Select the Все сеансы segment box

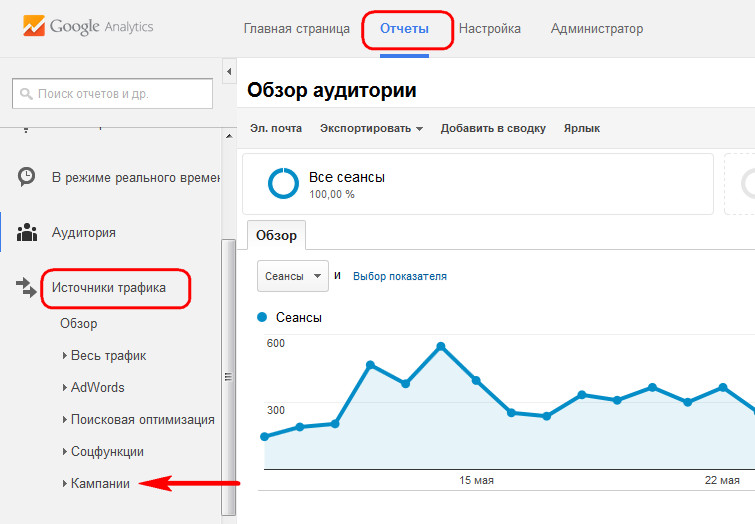478,184
